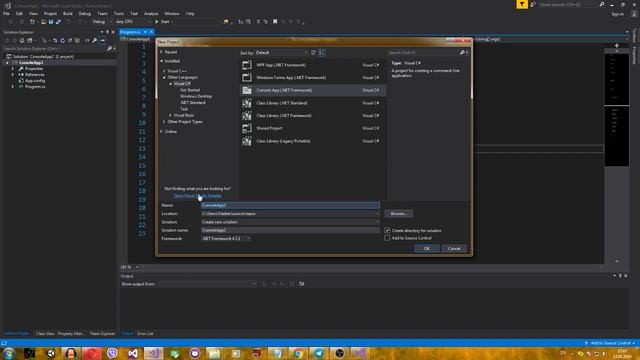Click OK button in New Project dialog
The height and width of the screenshot is (360, 640).
(x=427, y=249)
